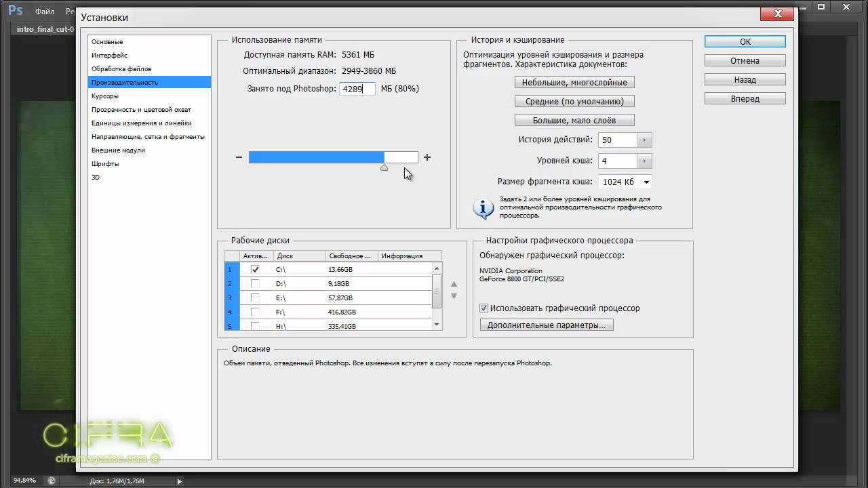This screenshot has width=868, height=488.
Task: Click the status bar icon beside zoom percentage
Action: [51, 481]
